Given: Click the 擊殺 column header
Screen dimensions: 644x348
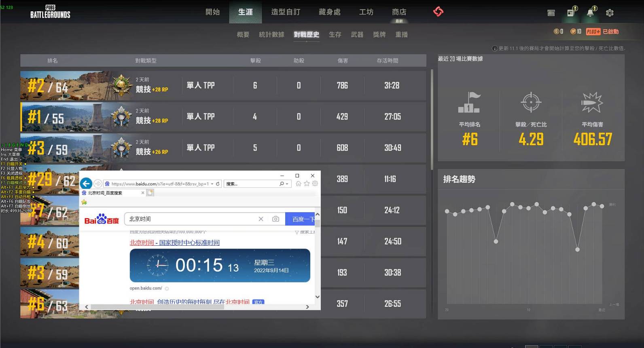Looking at the screenshot, I should coord(255,61).
